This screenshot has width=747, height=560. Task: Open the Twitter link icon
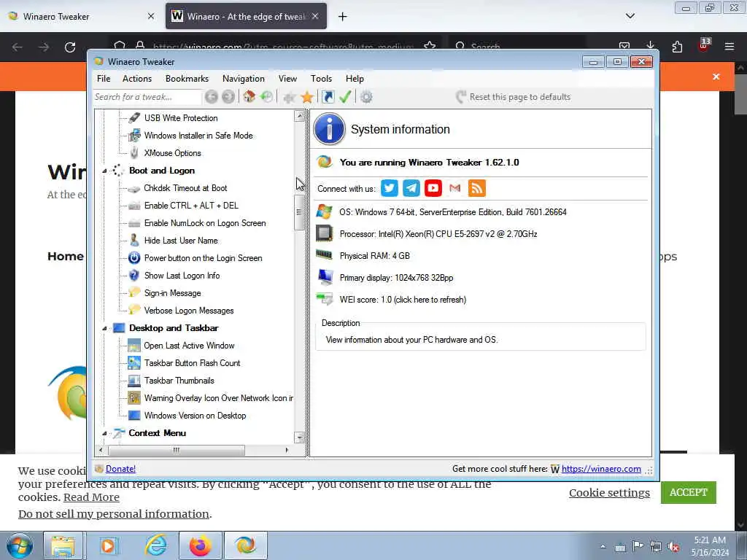click(x=390, y=188)
